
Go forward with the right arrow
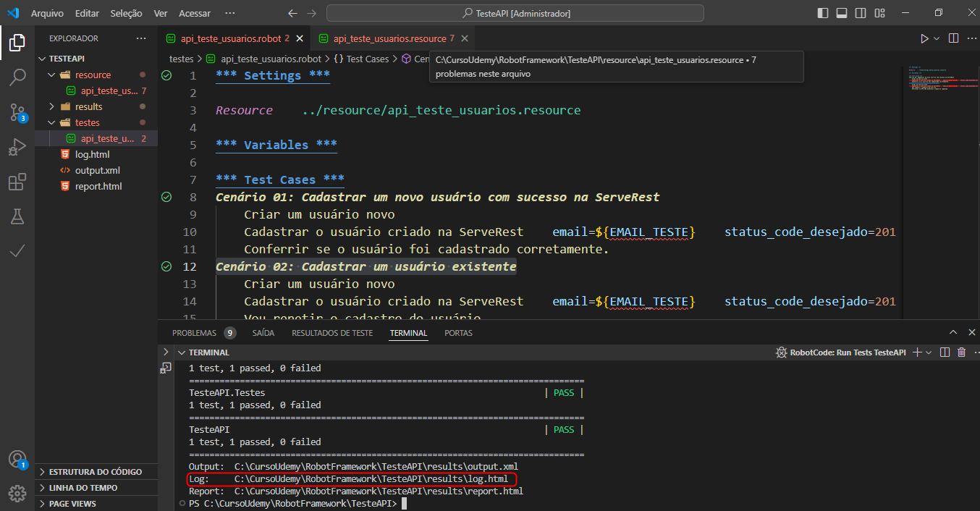click(312, 13)
